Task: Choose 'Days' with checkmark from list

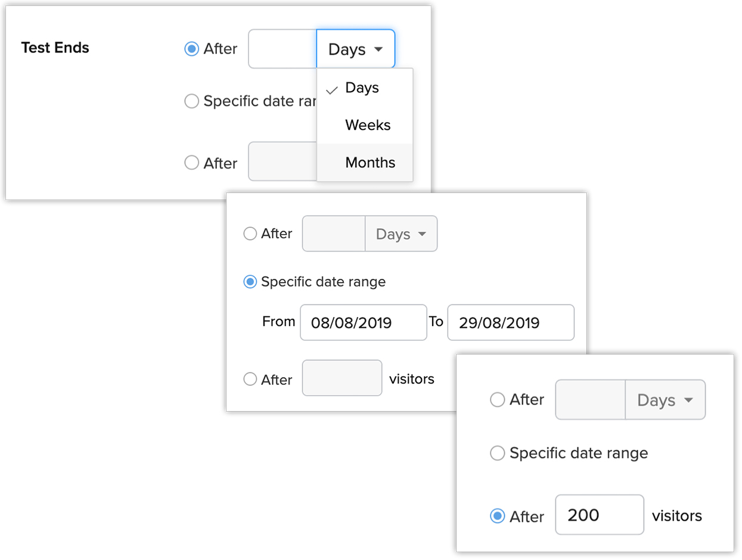Action: pyautogui.click(x=362, y=88)
